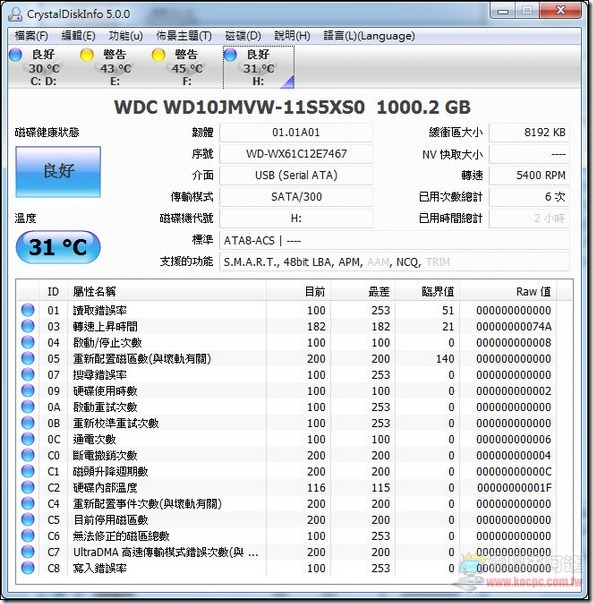Open the 檔案(F) menu
The width and height of the screenshot is (593, 604).
[x=31, y=36]
